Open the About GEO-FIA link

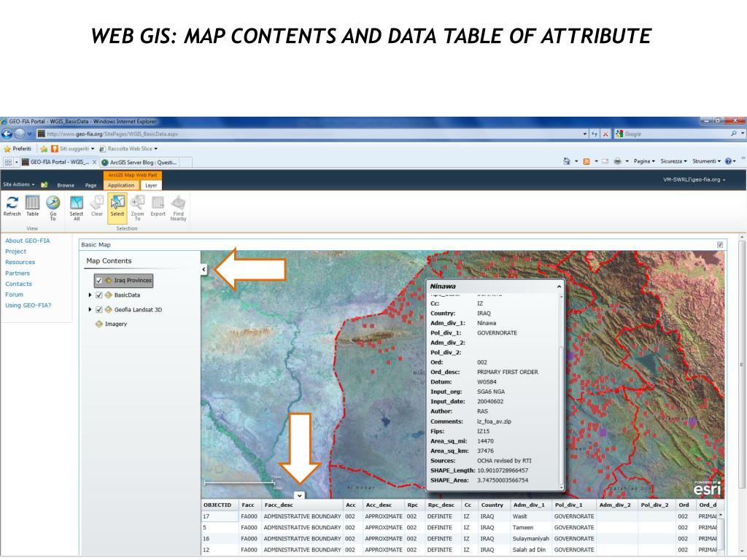click(x=27, y=241)
